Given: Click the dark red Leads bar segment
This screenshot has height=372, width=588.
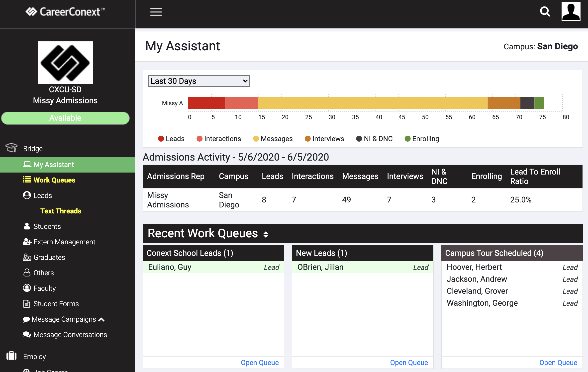Looking at the screenshot, I should [206, 103].
